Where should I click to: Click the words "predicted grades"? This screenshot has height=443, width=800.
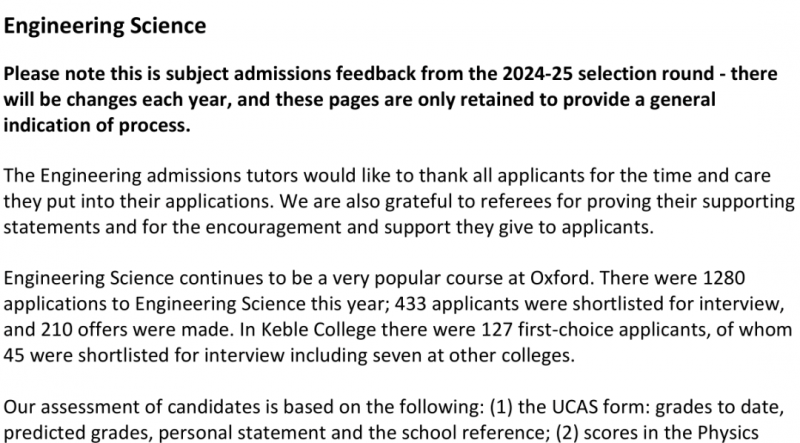(79, 432)
